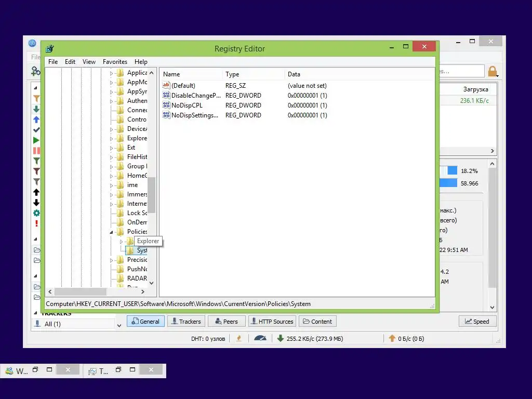532x399 pixels.
Task: Collapse the Policies registry key
Action: click(111, 232)
